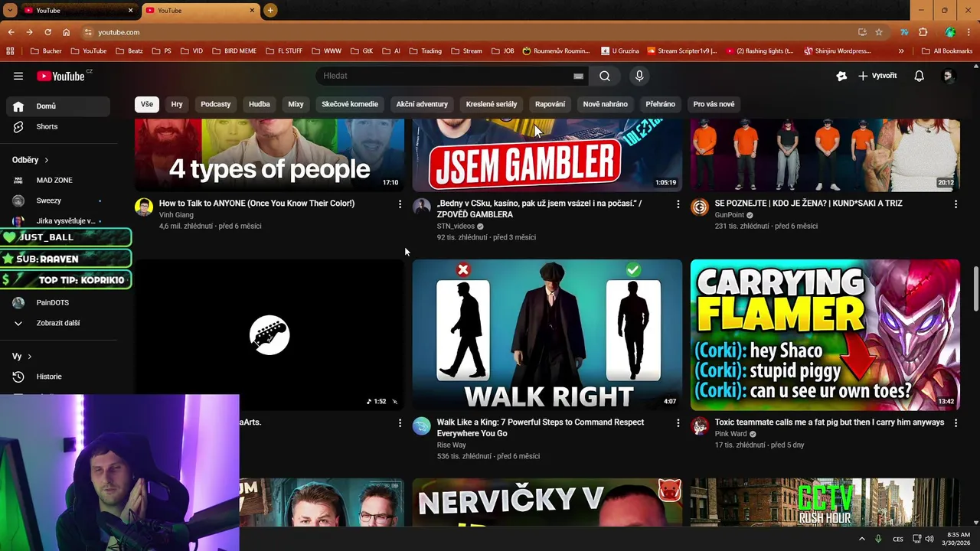This screenshot has width=980, height=551.
Task: Select the Podcasty filter chip
Action: pyautogui.click(x=215, y=104)
